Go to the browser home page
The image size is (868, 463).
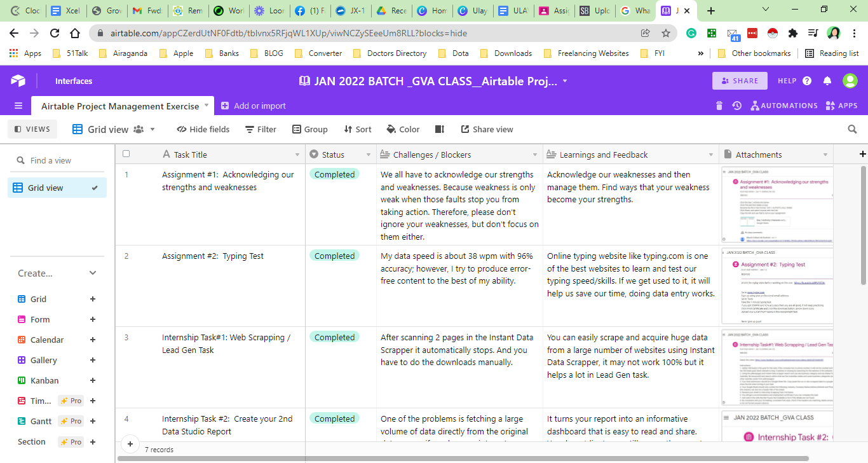(x=75, y=33)
